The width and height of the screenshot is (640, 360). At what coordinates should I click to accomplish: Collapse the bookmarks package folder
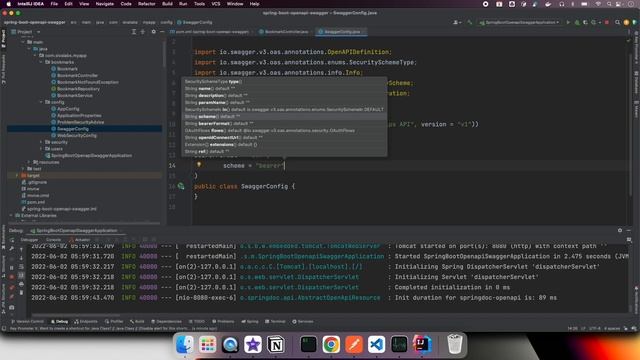(x=41, y=62)
